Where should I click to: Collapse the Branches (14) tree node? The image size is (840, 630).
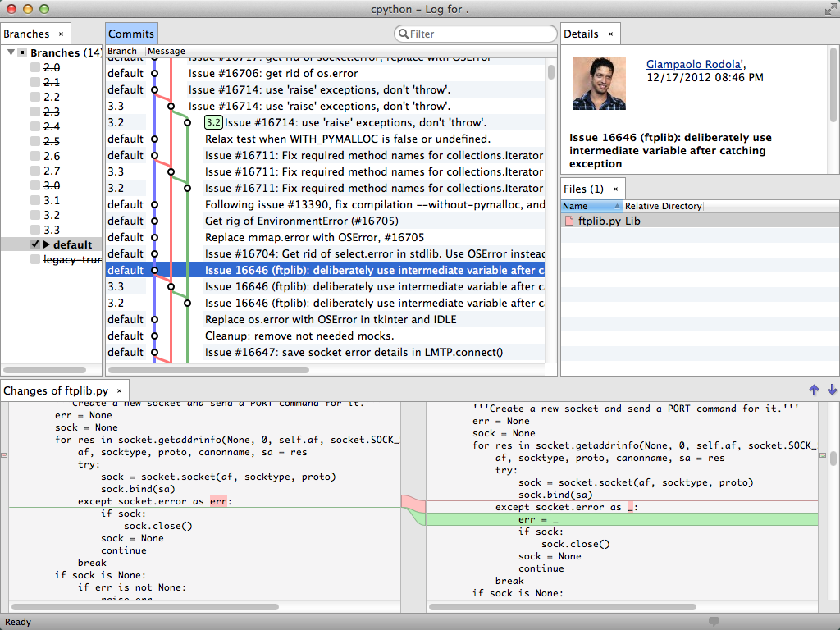coord(11,52)
